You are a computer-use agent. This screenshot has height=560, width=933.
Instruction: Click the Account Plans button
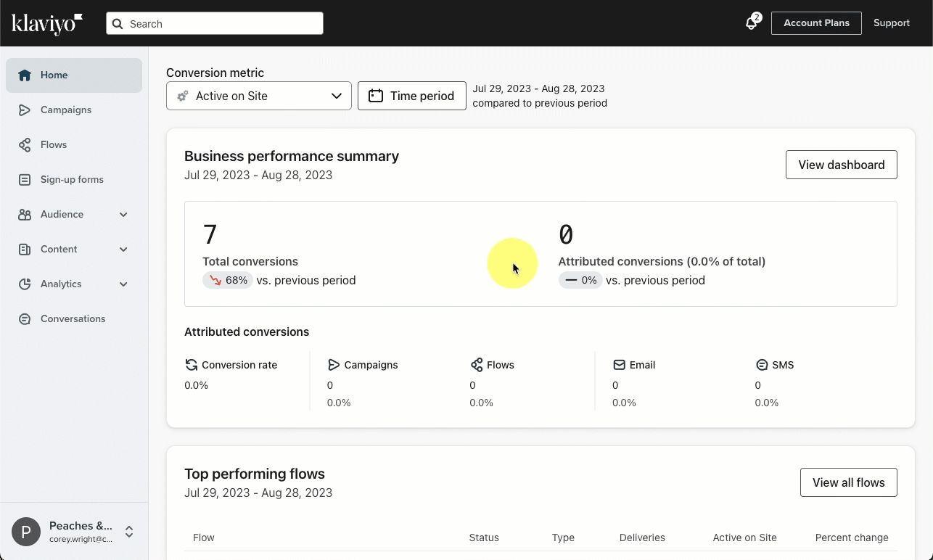coord(816,23)
